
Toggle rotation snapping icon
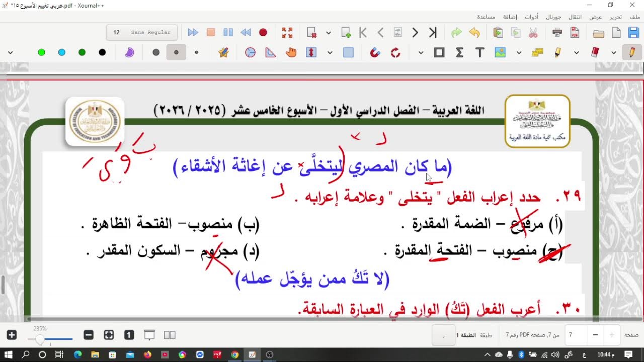(x=395, y=52)
